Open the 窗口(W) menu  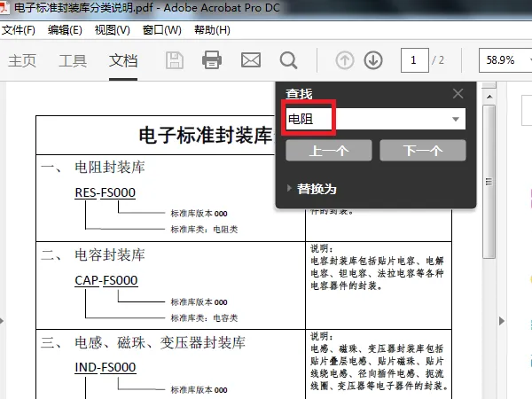click(162, 30)
